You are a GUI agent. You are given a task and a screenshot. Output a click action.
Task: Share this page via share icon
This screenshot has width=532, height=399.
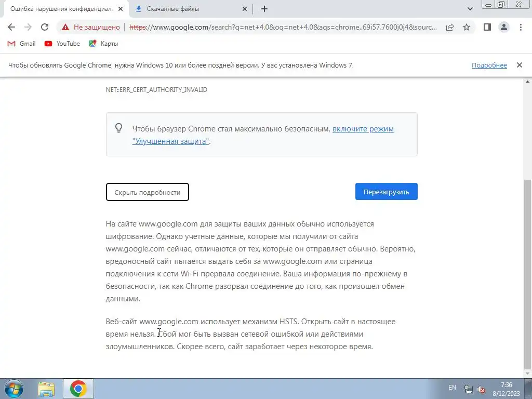450,27
